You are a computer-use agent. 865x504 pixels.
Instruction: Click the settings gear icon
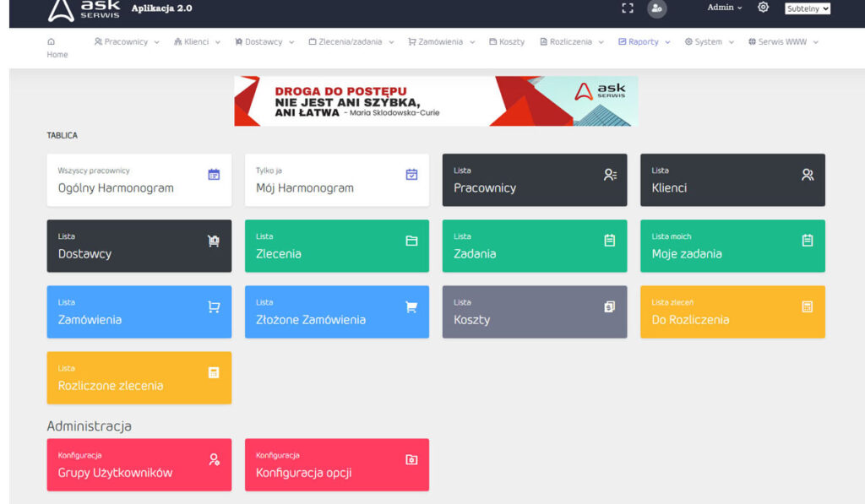(763, 8)
